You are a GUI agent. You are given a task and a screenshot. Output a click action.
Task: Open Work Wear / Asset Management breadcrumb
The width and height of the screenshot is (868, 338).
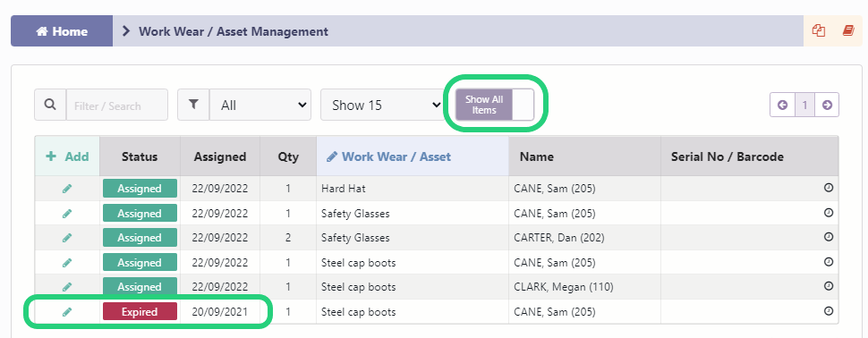pyautogui.click(x=233, y=31)
